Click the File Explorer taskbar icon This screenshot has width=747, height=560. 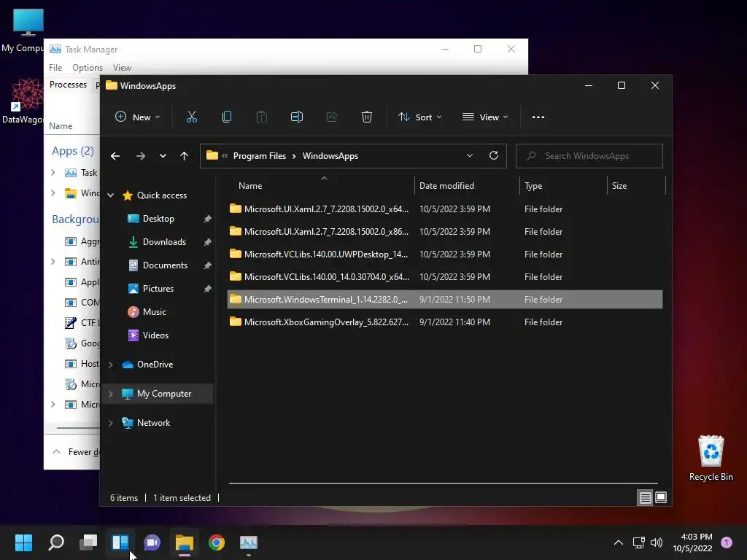tap(185, 542)
